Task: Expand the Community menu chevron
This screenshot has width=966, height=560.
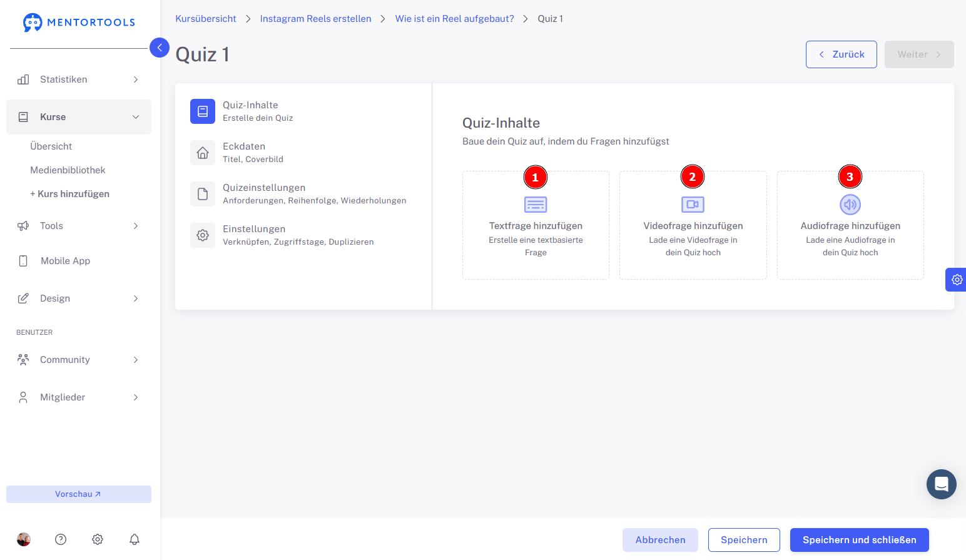Action: [x=136, y=360]
